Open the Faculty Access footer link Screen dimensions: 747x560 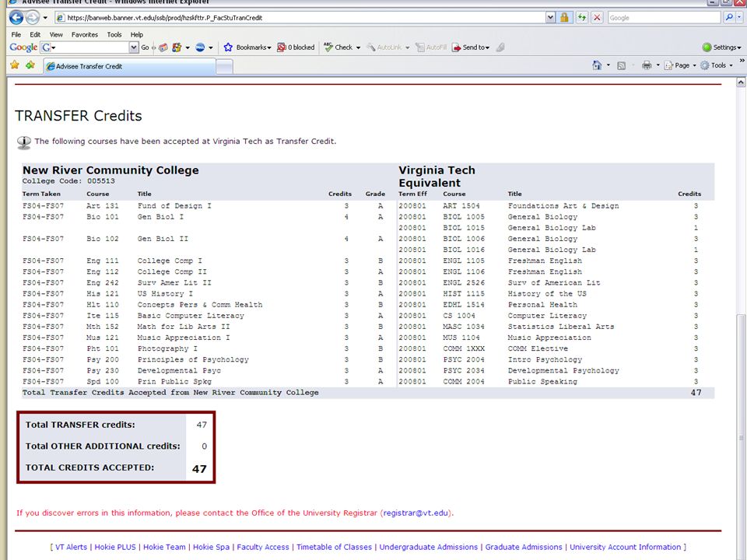(263, 547)
